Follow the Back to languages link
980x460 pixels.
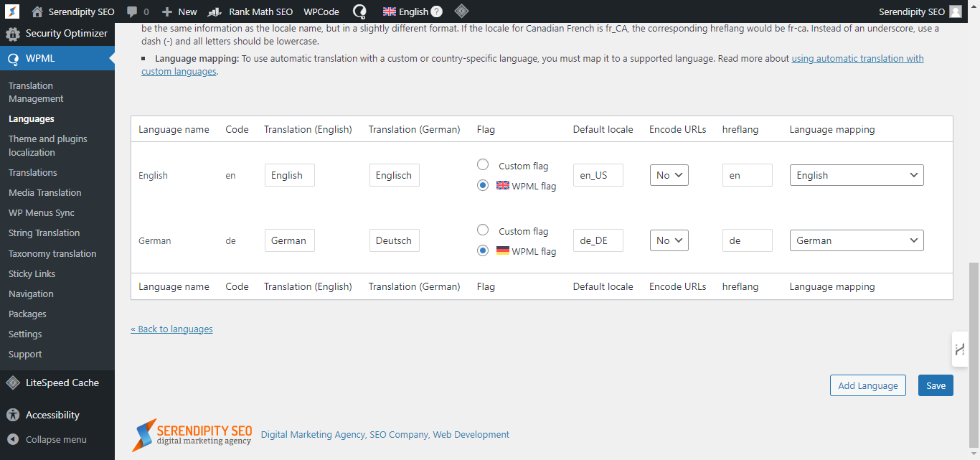coord(171,329)
